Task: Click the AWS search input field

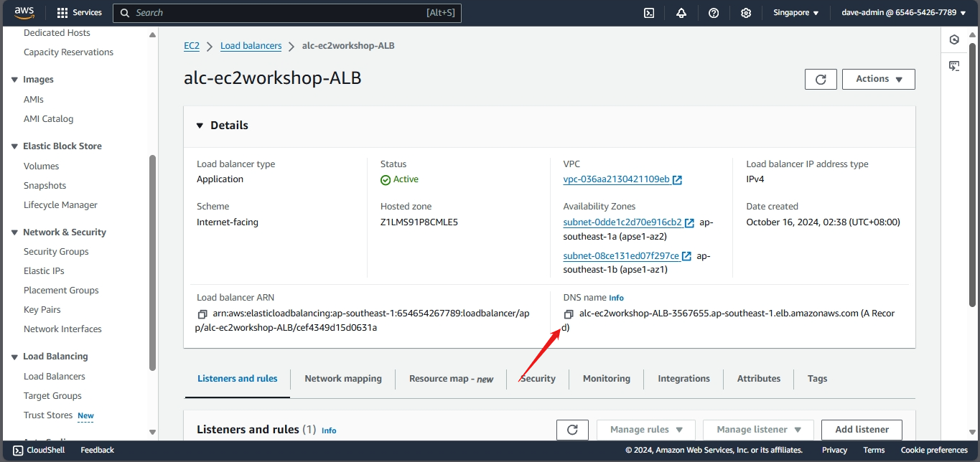Action: [x=287, y=13]
